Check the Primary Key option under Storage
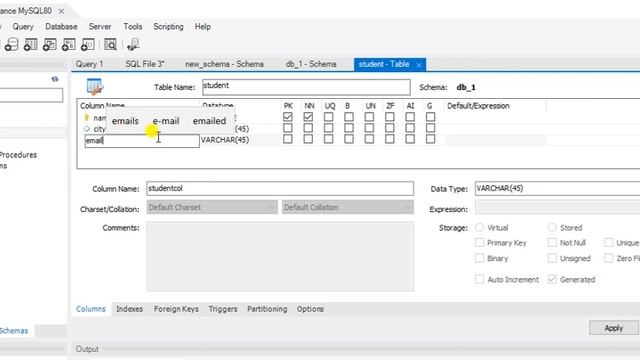640x360 pixels. [480, 243]
